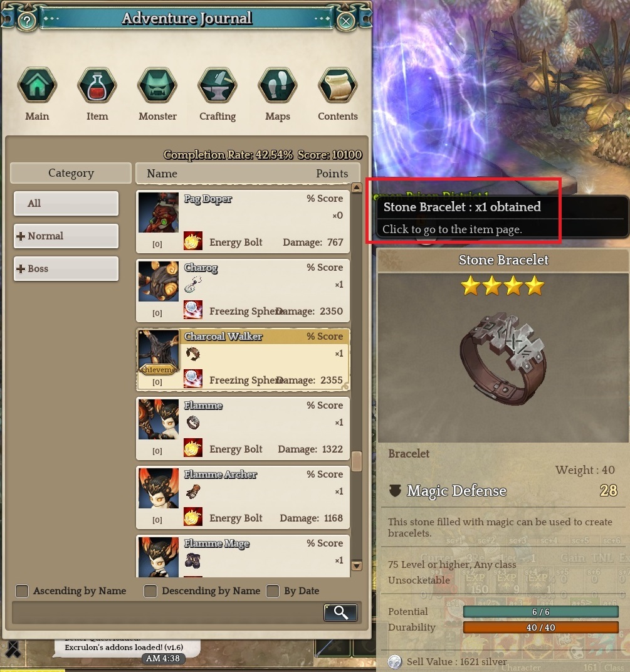Screen dimensions: 630x672
Task: Click the monster list scrollbar handle
Action: pyautogui.click(x=357, y=461)
